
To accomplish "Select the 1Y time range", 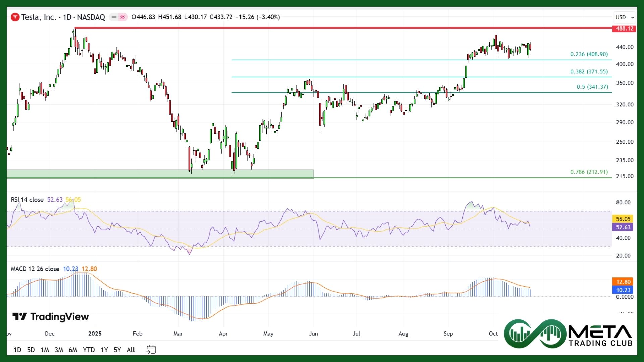I will coord(104,350).
